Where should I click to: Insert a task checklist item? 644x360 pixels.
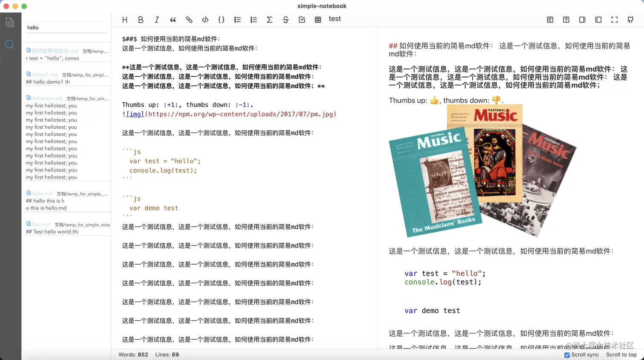pyautogui.click(x=302, y=20)
